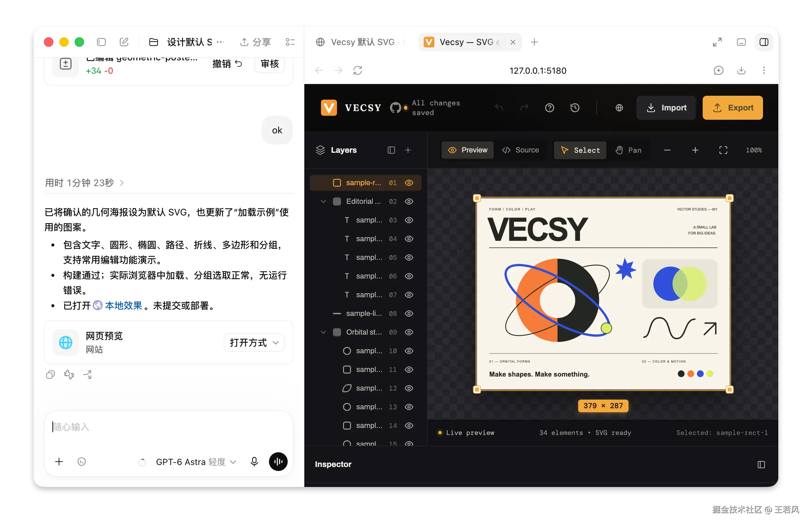Open the help question-mark icon

(x=549, y=108)
